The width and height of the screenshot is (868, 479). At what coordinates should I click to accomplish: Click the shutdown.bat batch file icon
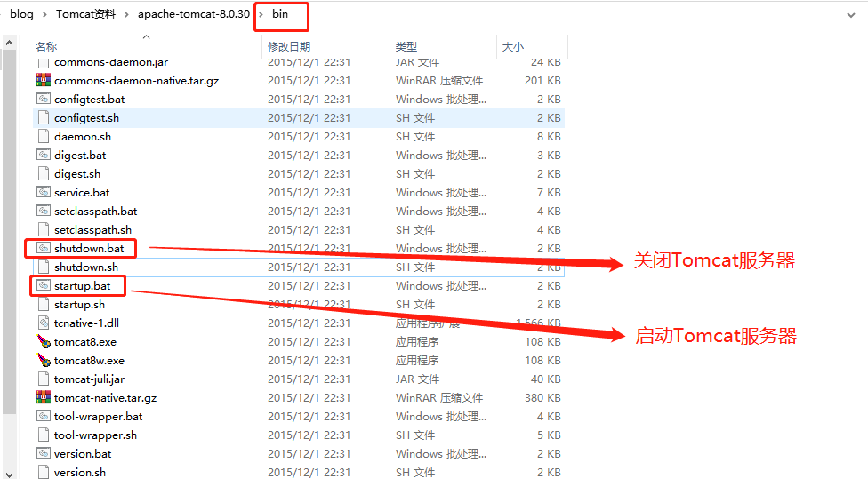[44, 248]
